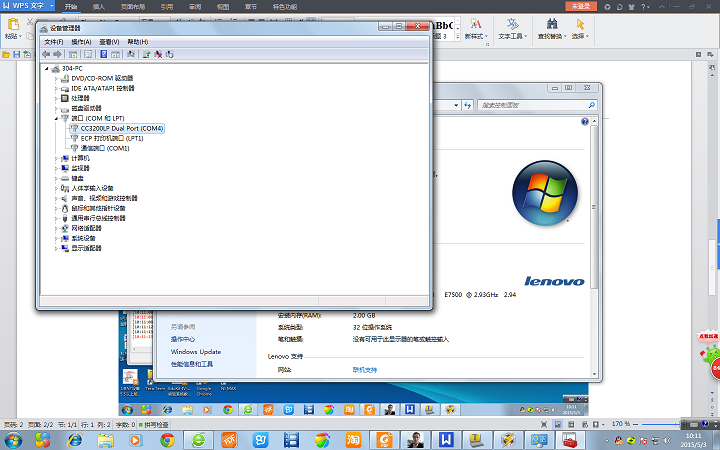Image resolution: width=720 pixels, height=450 pixels.
Task: Select the 通用串行总线控制器 category
Action: pos(98,218)
